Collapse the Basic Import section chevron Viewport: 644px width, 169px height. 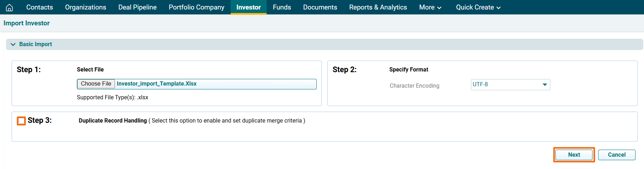click(13, 44)
